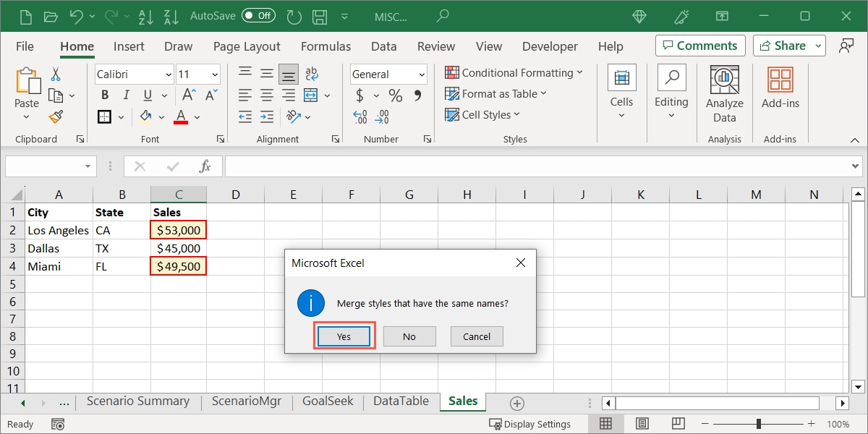Select the Merge & Center icon
This screenshot has height=434, width=868.
click(310, 95)
